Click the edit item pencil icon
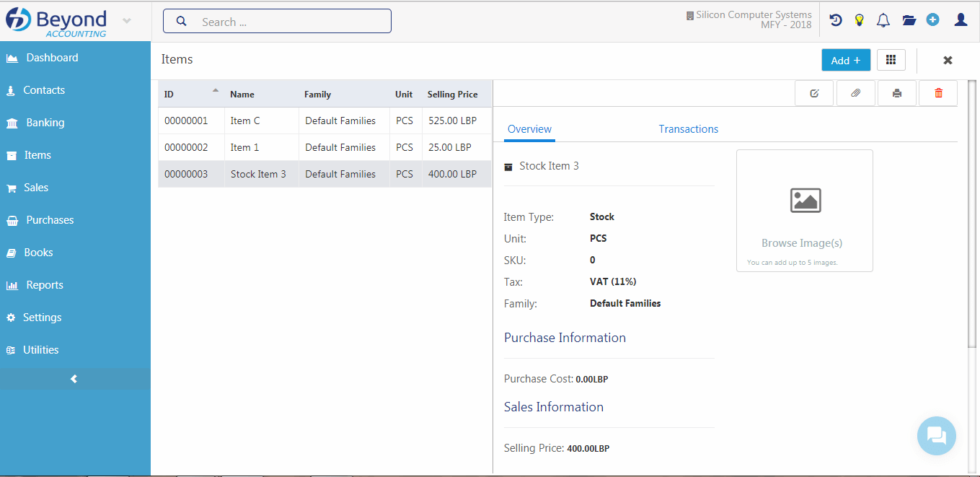The height and width of the screenshot is (477, 980). tap(814, 93)
